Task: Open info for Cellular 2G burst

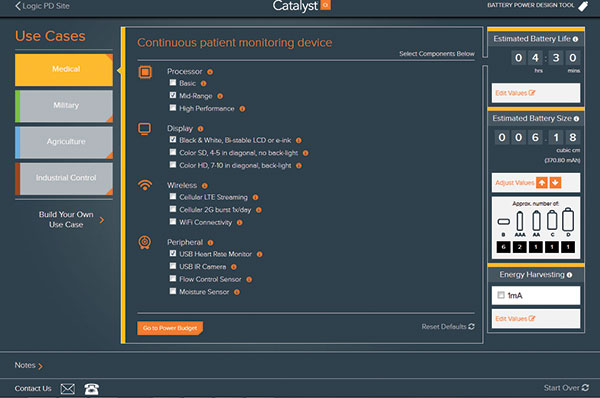Action: [x=259, y=210]
